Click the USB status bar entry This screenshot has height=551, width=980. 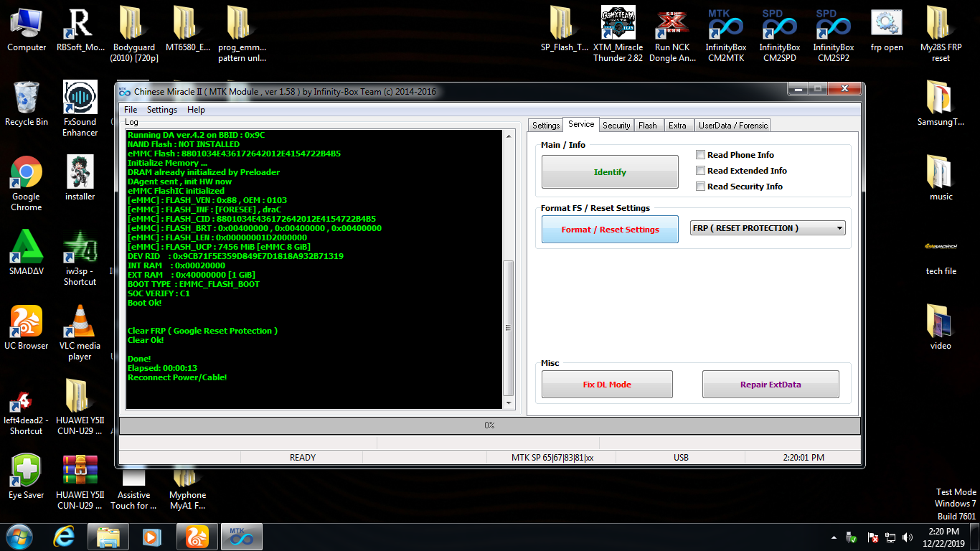click(x=681, y=458)
